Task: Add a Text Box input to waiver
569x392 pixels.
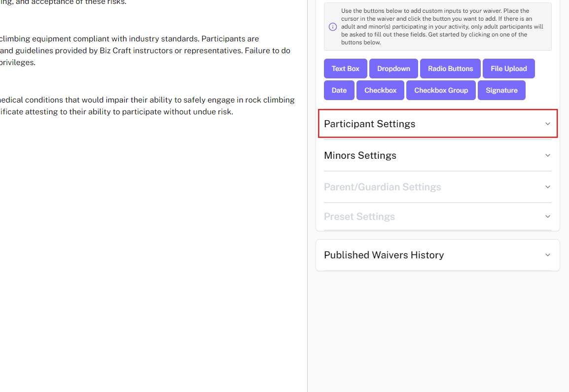Action: pyautogui.click(x=345, y=69)
